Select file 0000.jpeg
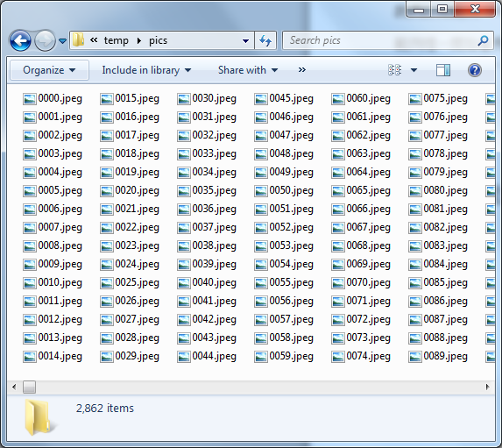 pos(53,98)
